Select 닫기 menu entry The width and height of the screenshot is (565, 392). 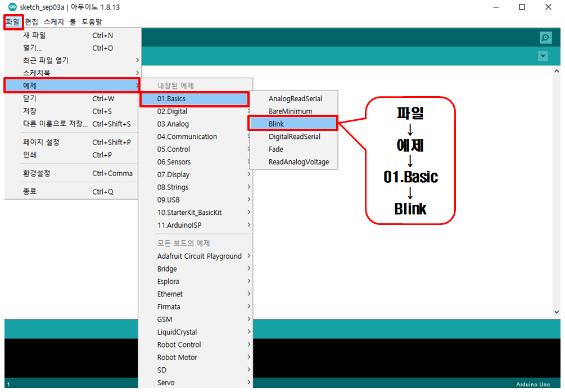72,98
